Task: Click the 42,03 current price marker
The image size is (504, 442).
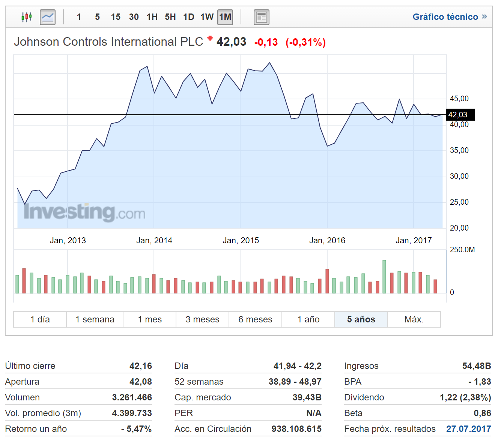Action: coord(460,115)
